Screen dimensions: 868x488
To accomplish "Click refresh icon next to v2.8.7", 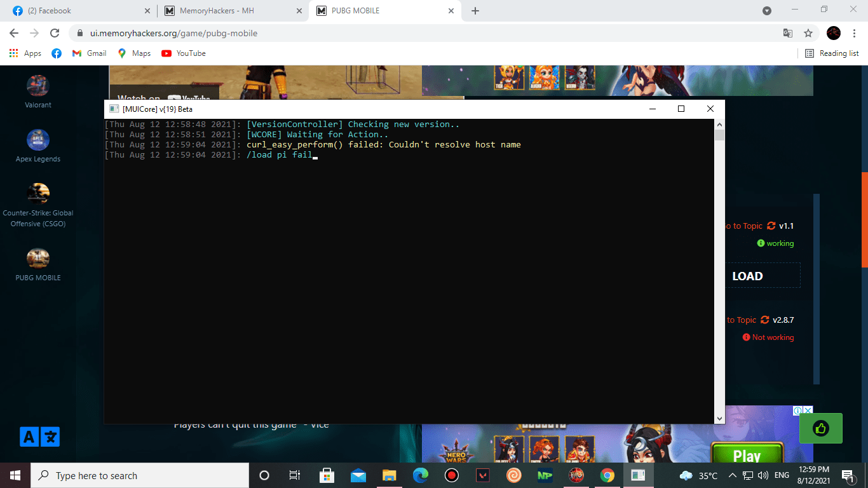I will [765, 320].
